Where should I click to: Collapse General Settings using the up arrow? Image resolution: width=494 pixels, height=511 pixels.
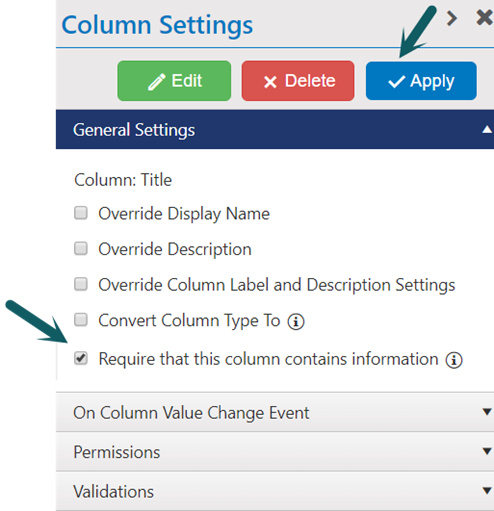click(x=487, y=129)
